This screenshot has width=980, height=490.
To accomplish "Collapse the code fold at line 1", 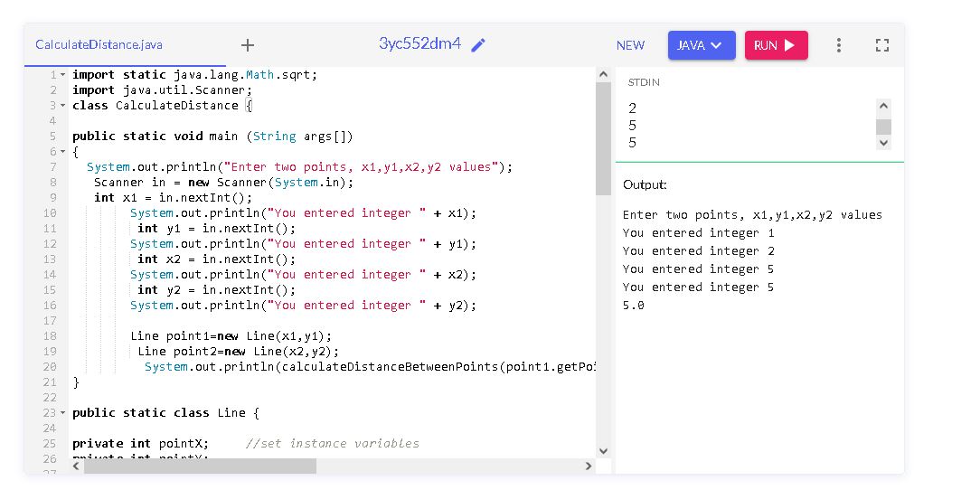I will pos(62,74).
